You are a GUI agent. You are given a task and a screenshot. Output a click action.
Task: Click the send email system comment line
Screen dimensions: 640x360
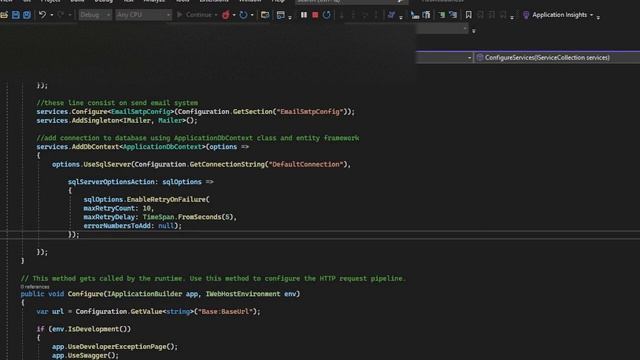coord(117,103)
